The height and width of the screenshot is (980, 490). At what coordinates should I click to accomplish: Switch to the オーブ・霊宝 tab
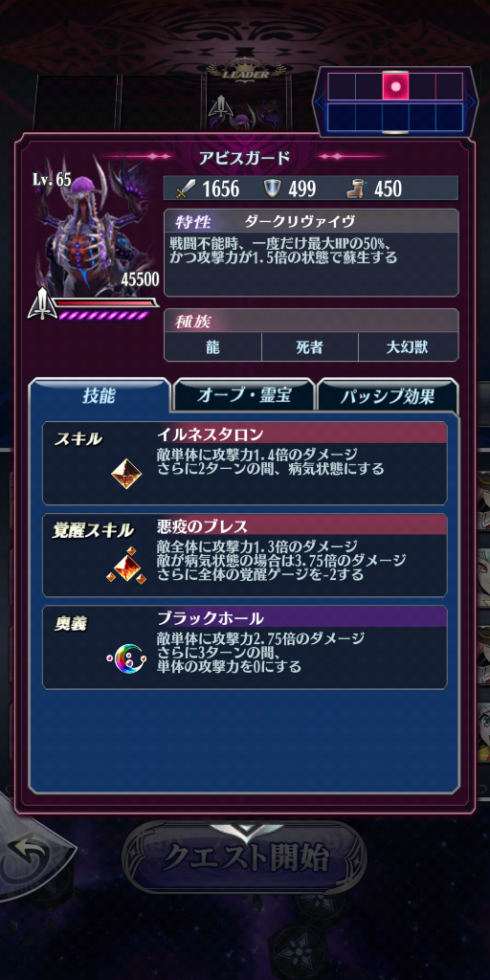[244, 395]
